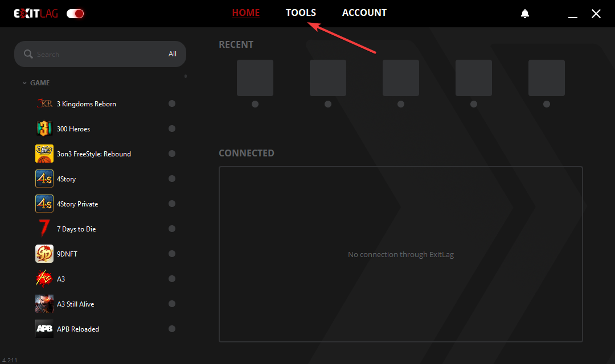This screenshot has height=364, width=615.
Task: Toggle status dot for 7 Days to Die
Action: pos(172,229)
